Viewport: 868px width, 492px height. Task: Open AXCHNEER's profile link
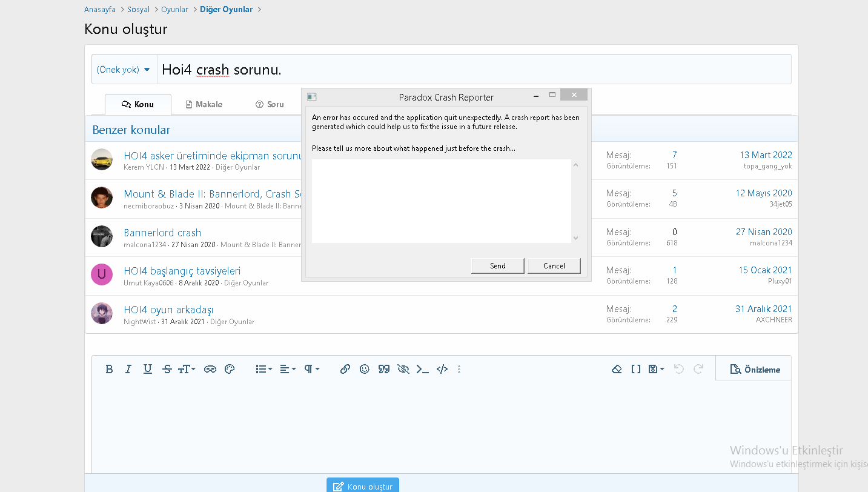click(774, 320)
